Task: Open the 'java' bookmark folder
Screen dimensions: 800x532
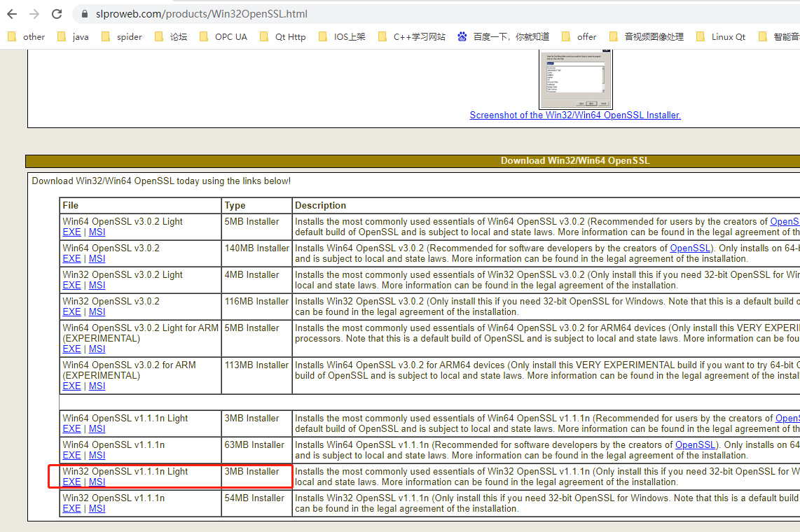Action: coord(73,36)
